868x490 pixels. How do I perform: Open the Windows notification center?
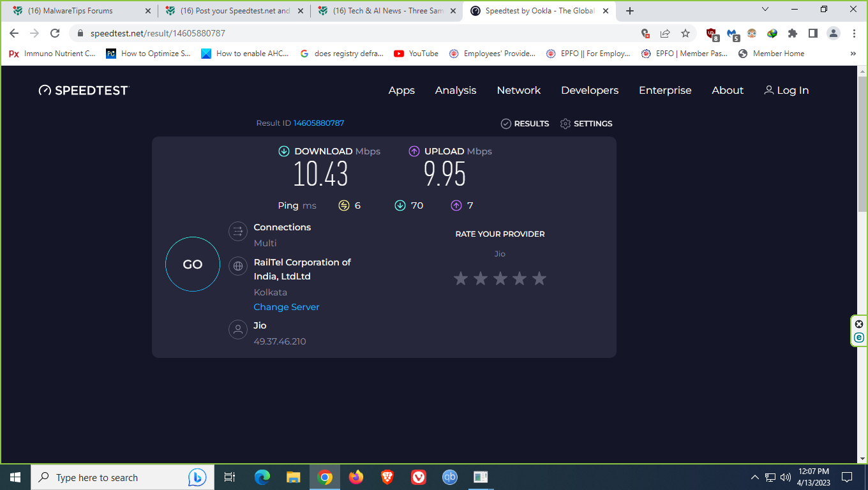(x=847, y=477)
